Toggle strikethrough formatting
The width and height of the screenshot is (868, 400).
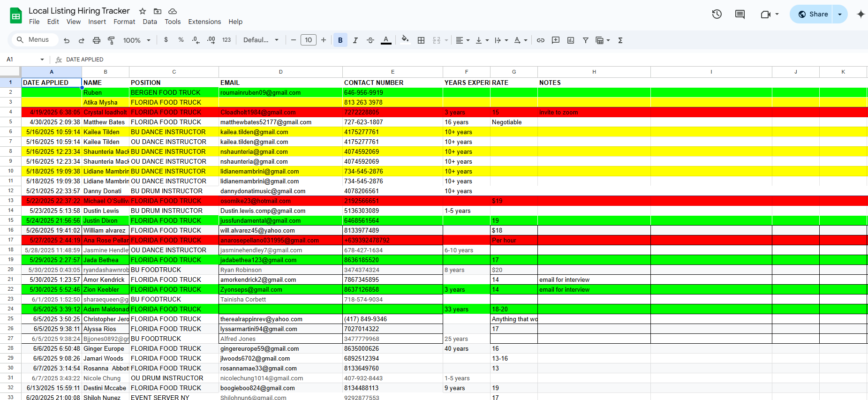pyautogui.click(x=370, y=40)
